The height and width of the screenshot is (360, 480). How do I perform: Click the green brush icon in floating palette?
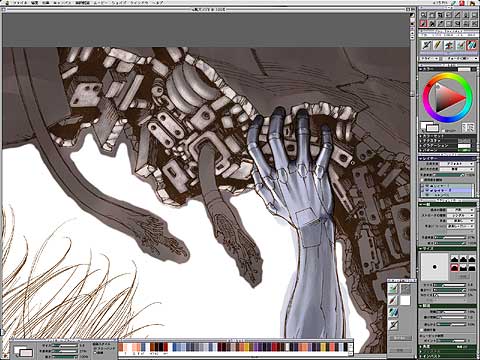393,288
